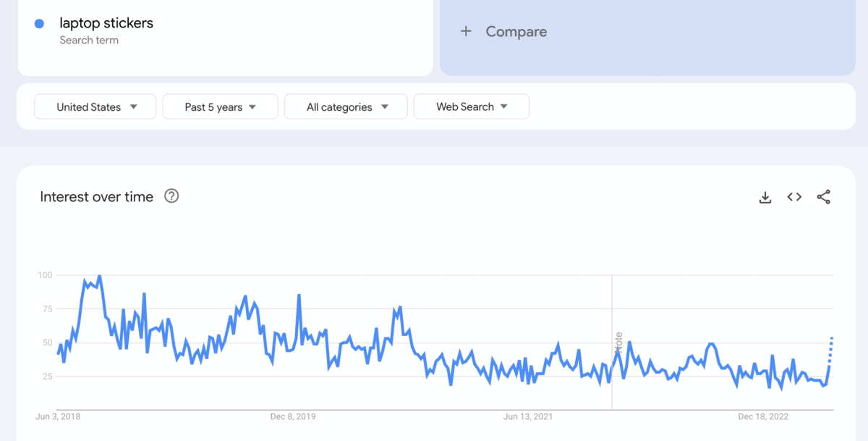Click the plus icon beside Compare
The image size is (868, 441).
(x=466, y=31)
